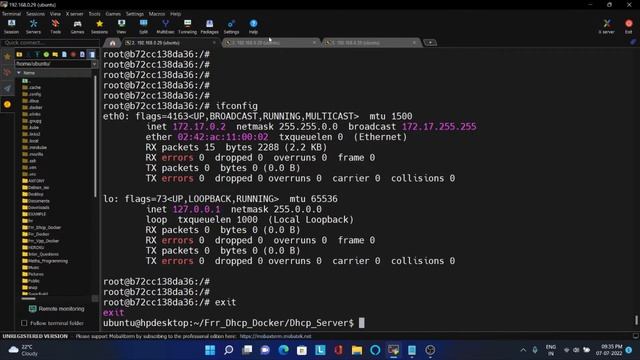Open the Tools toolbar icon
The width and height of the screenshot is (640, 360).
[x=56, y=27]
